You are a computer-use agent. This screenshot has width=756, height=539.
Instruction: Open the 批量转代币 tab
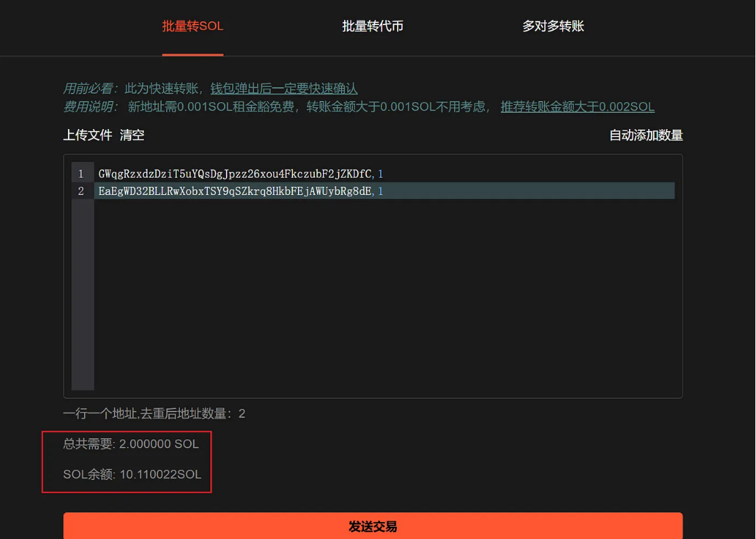[373, 26]
